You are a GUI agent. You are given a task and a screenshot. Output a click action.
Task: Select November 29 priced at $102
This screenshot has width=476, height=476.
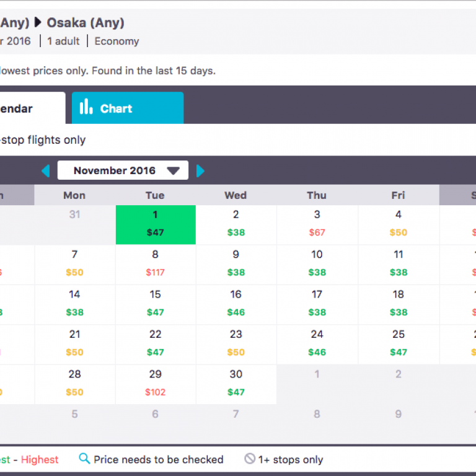click(x=155, y=384)
